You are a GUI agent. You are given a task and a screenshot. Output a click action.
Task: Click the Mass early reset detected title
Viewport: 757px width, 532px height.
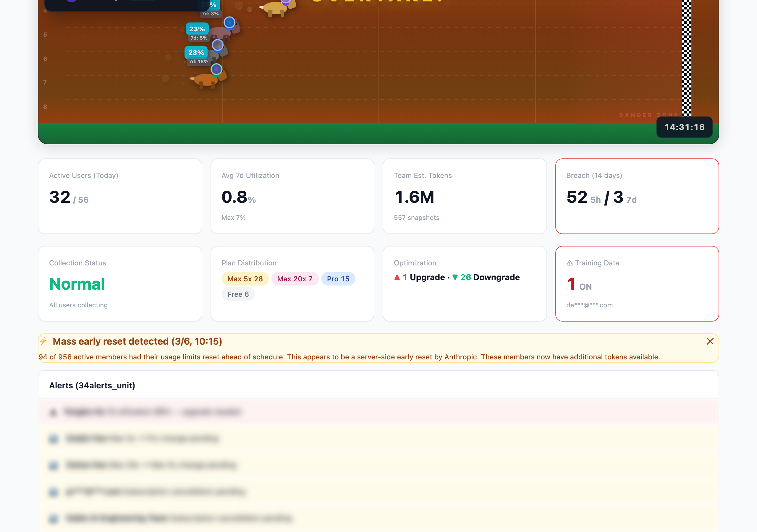click(x=137, y=341)
